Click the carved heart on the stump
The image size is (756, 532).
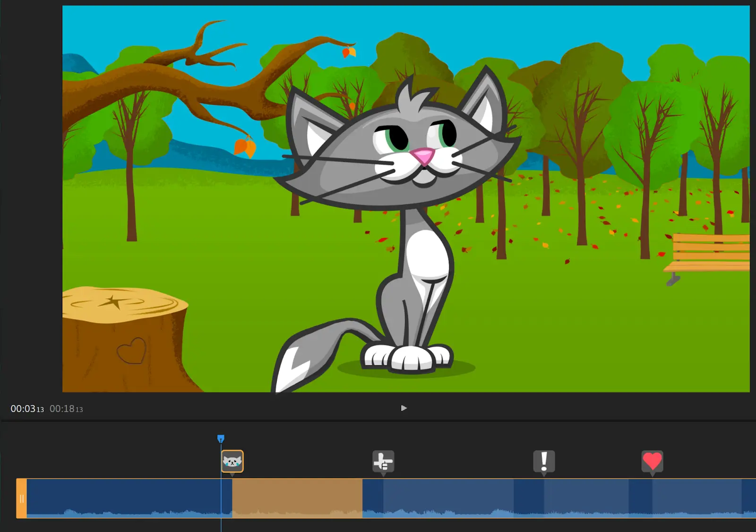pos(131,351)
